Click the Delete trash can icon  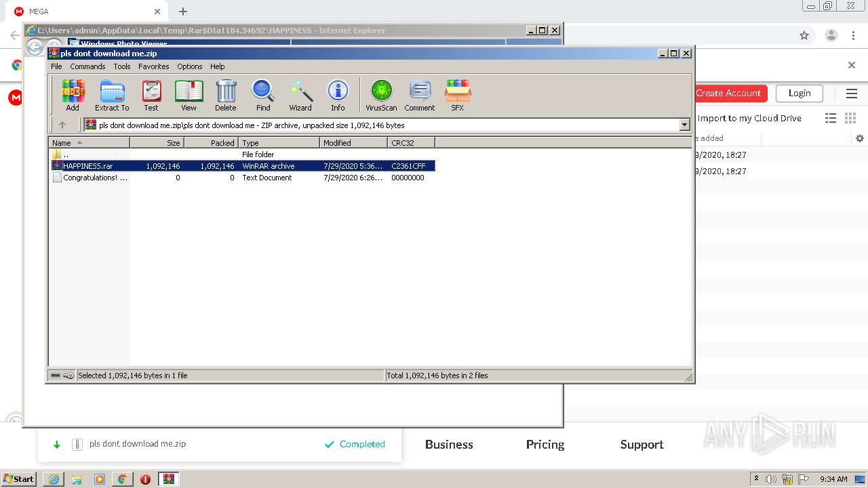click(x=226, y=95)
